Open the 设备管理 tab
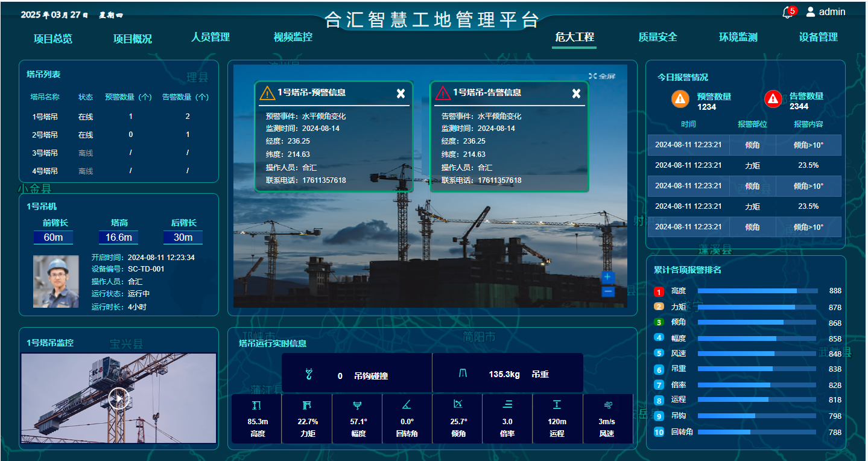Viewport: 868px width, 461px height. (x=818, y=37)
